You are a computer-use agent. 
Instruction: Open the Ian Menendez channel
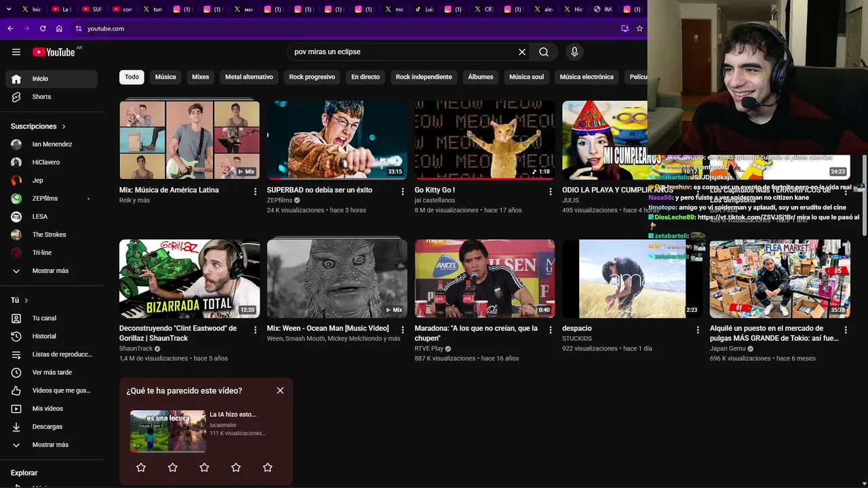[x=52, y=144]
